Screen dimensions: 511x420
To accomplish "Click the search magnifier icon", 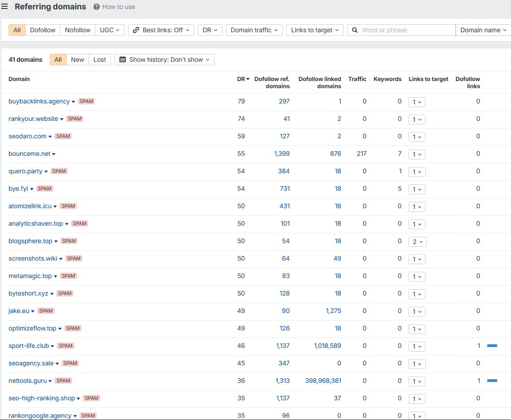I will 355,30.
